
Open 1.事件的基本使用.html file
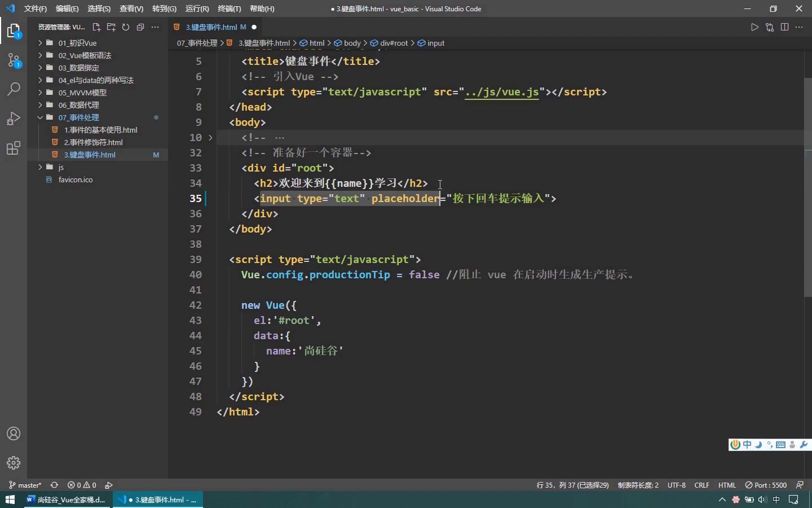point(100,130)
